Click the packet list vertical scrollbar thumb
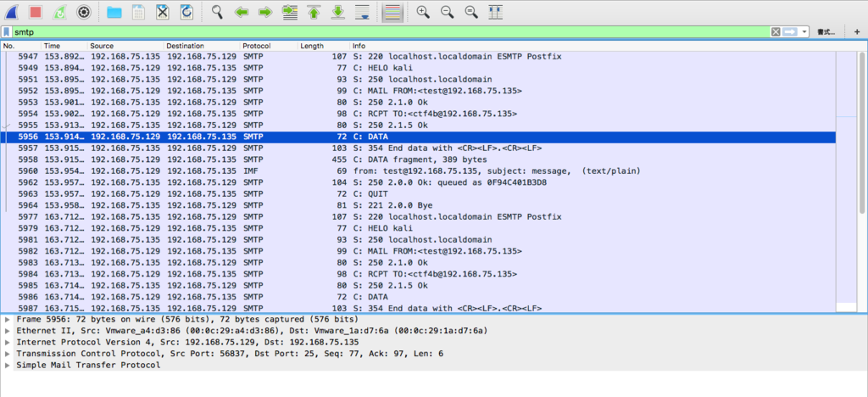This screenshot has width=868, height=397. [861, 133]
